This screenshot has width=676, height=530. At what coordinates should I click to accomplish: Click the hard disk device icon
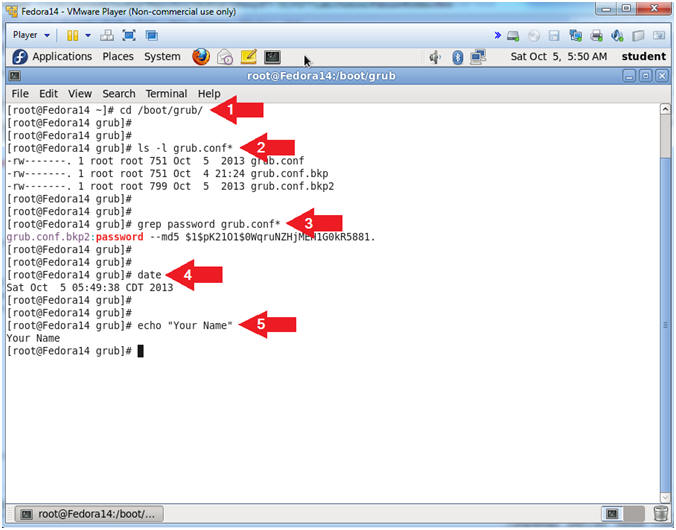[513, 36]
